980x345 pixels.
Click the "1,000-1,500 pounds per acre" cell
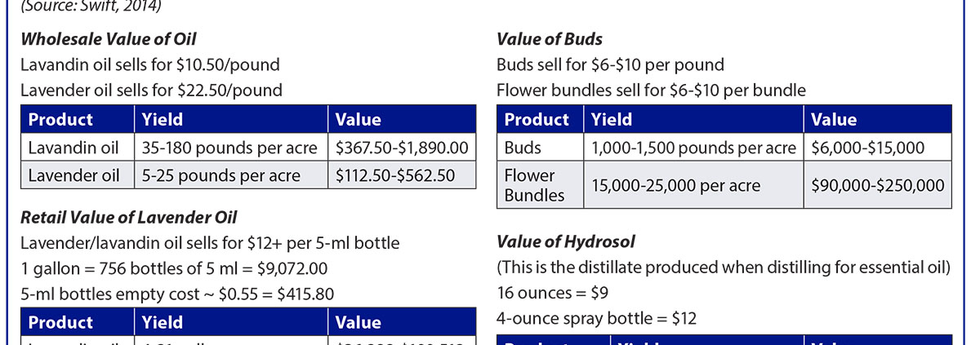pyautogui.click(x=693, y=148)
